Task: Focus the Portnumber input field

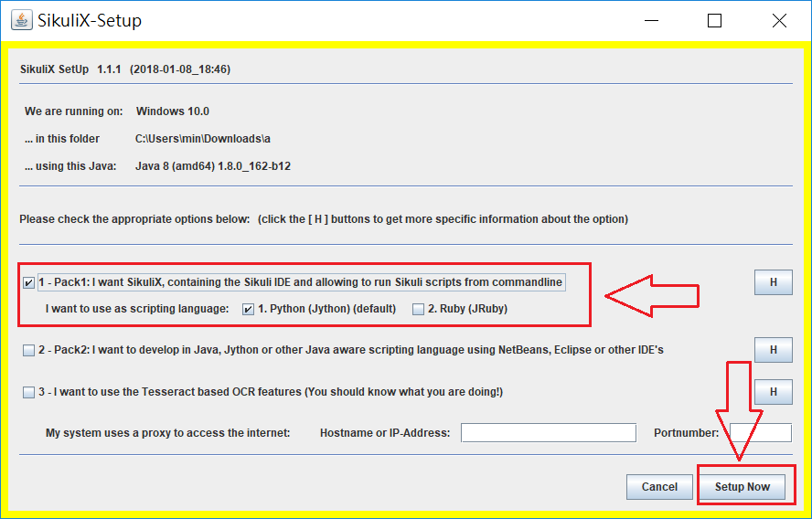Action: (761, 432)
